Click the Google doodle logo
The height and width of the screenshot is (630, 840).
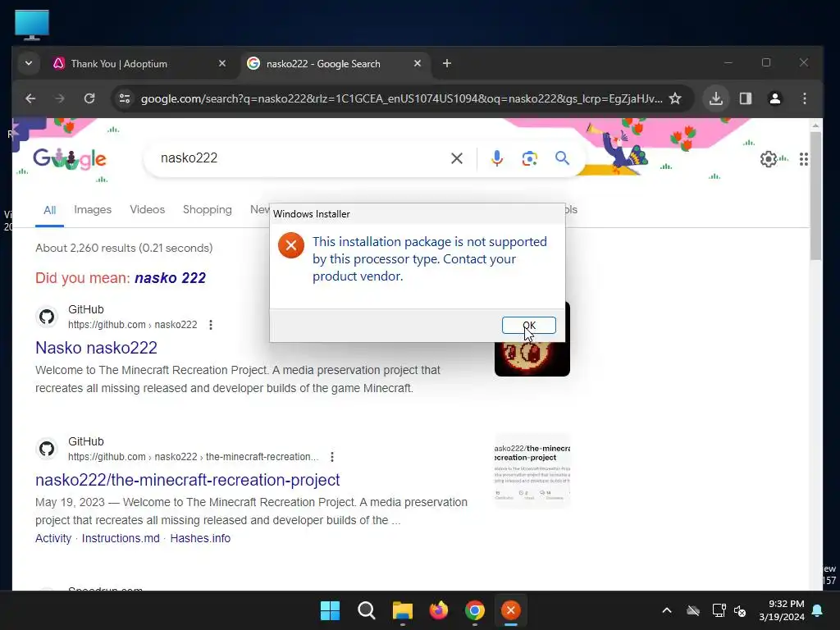(x=70, y=158)
